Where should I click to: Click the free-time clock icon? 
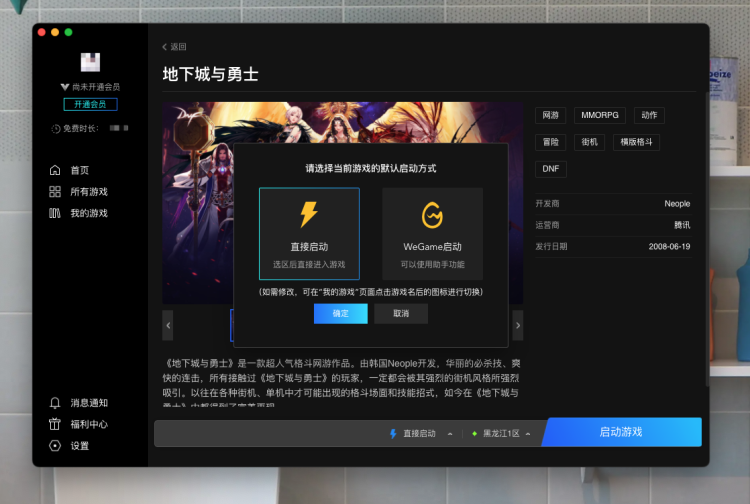[56, 129]
